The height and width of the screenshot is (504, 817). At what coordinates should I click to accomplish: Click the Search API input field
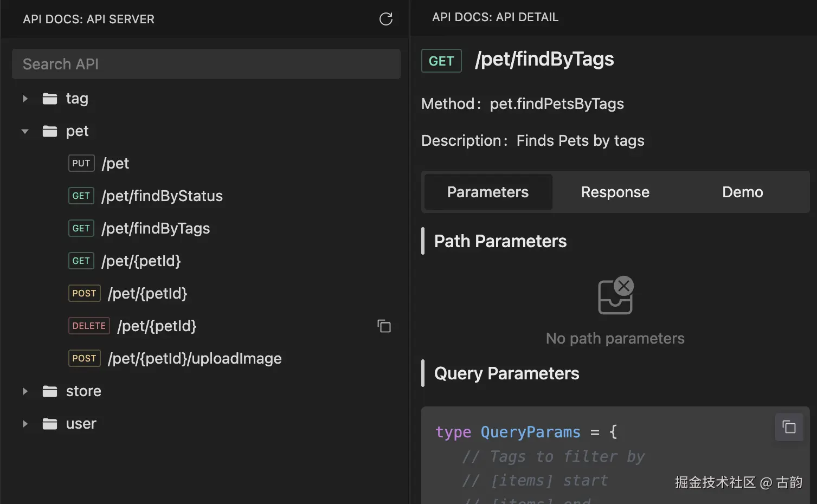[x=206, y=64]
